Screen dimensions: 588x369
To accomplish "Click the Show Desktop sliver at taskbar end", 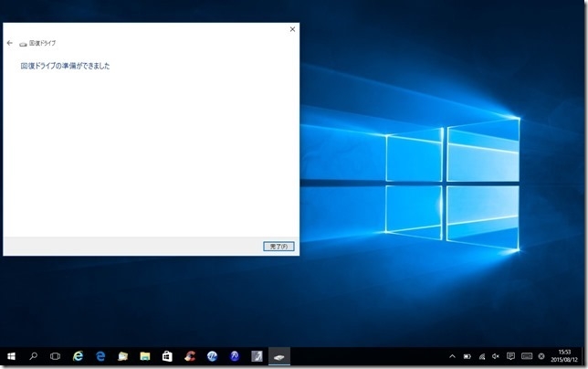I will [x=585, y=356].
